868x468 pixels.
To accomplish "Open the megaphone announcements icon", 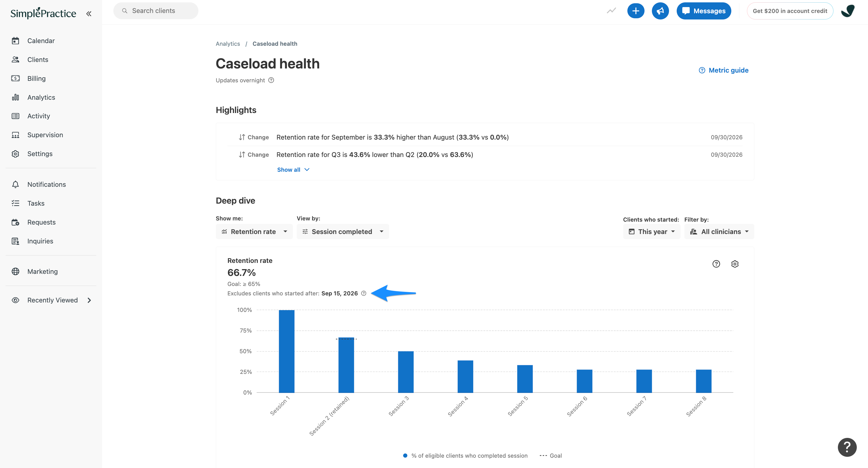I will [660, 11].
